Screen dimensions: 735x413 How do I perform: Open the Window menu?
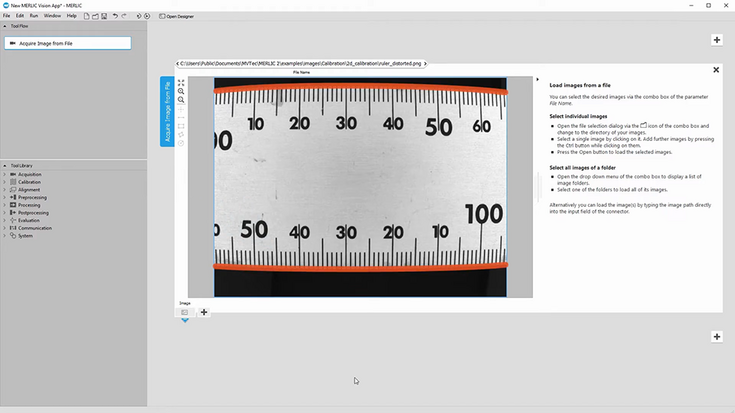(52, 16)
